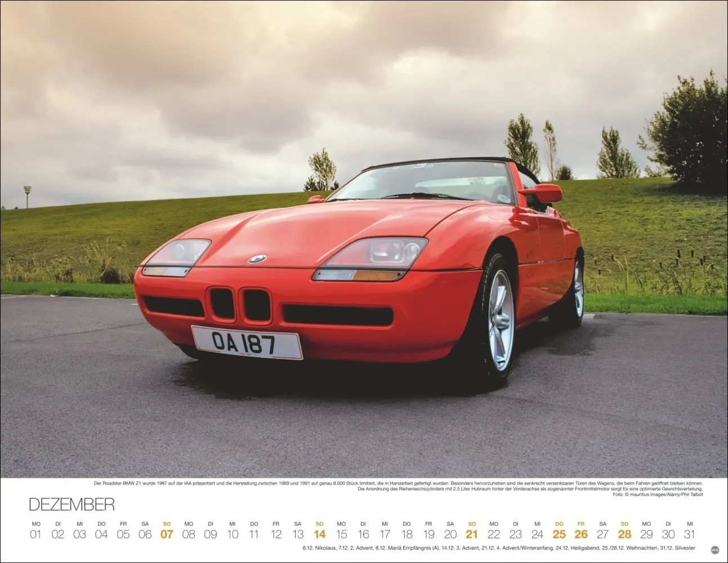
Task: Select date 29 in the calendar row
Action: pos(646,534)
